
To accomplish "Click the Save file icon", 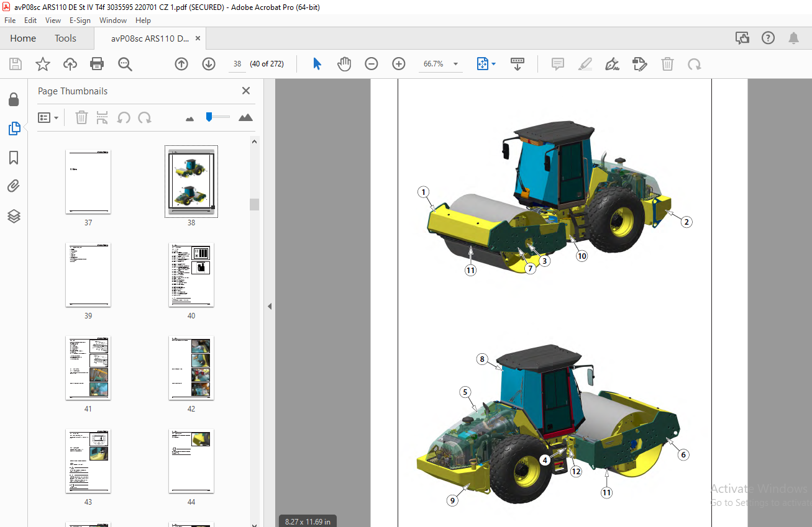I will click(x=16, y=64).
